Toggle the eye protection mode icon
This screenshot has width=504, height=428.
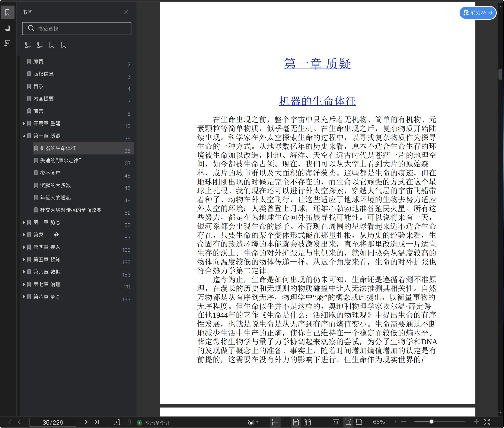click(x=251, y=422)
